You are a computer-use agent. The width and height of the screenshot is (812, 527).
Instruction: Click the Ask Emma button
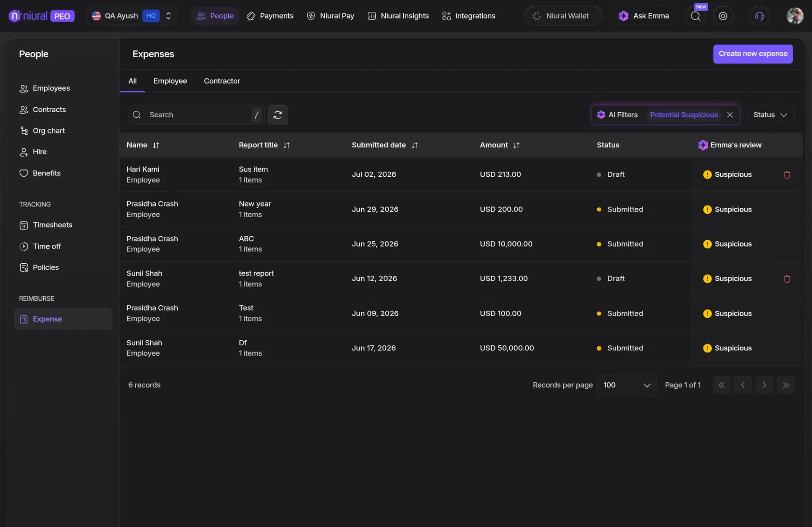(644, 16)
